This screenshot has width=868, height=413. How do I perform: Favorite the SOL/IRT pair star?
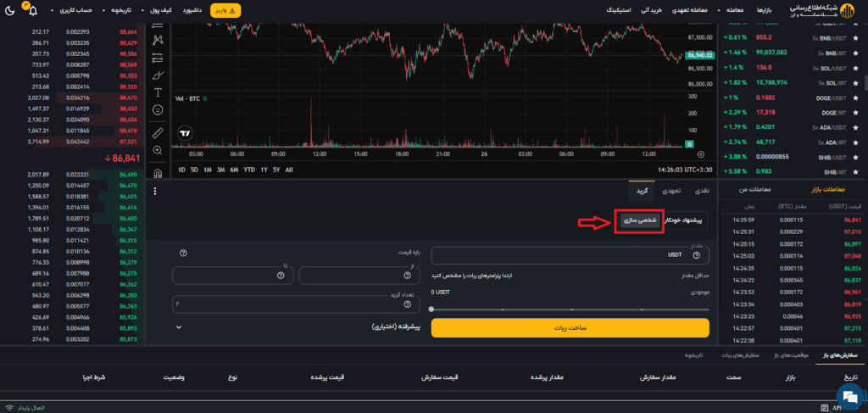(856, 83)
